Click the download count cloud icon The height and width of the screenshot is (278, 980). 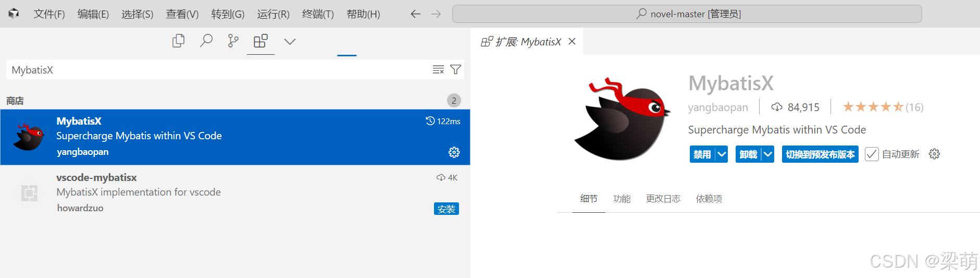776,107
